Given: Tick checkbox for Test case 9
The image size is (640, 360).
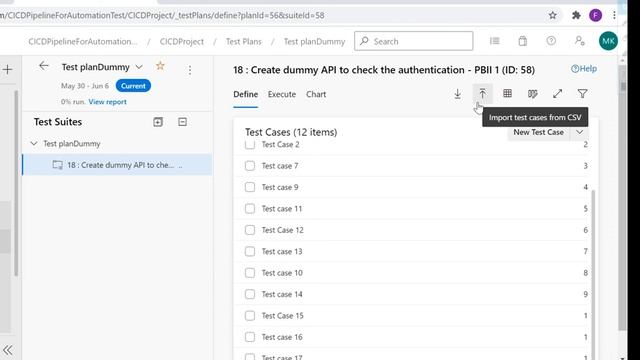Looking at the screenshot, I should pos(250,187).
